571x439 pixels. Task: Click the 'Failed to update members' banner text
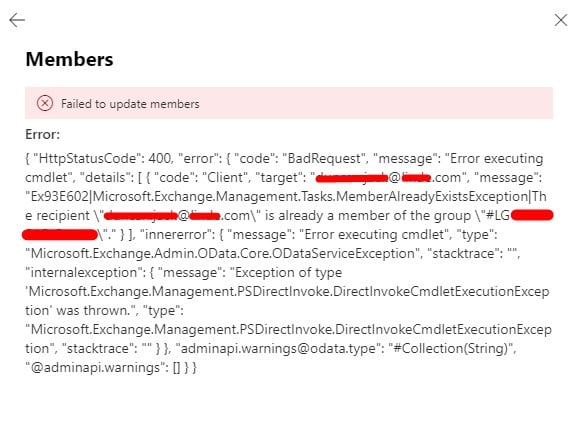(130, 104)
